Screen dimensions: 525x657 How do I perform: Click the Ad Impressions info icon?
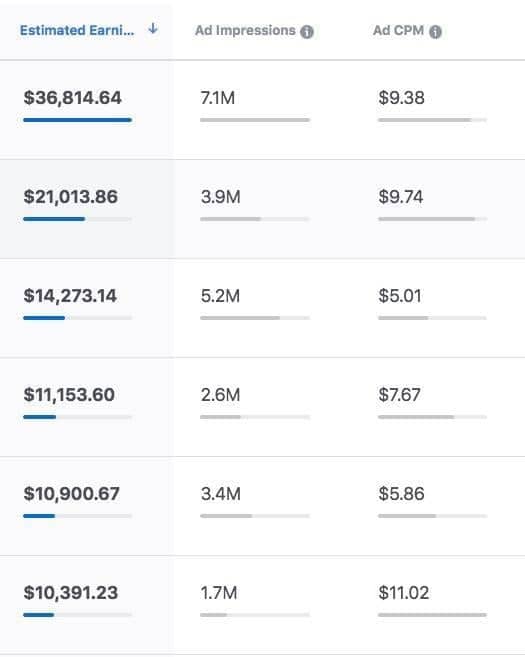[307, 31]
